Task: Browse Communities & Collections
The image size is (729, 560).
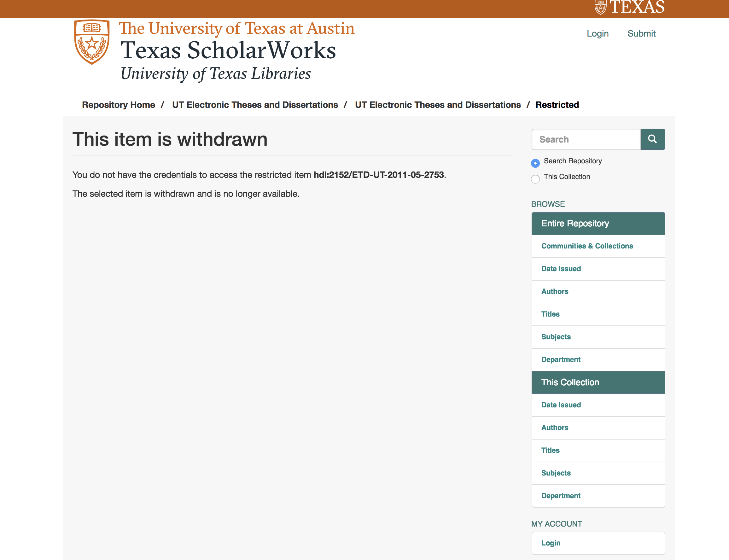Action: tap(587, 246)
